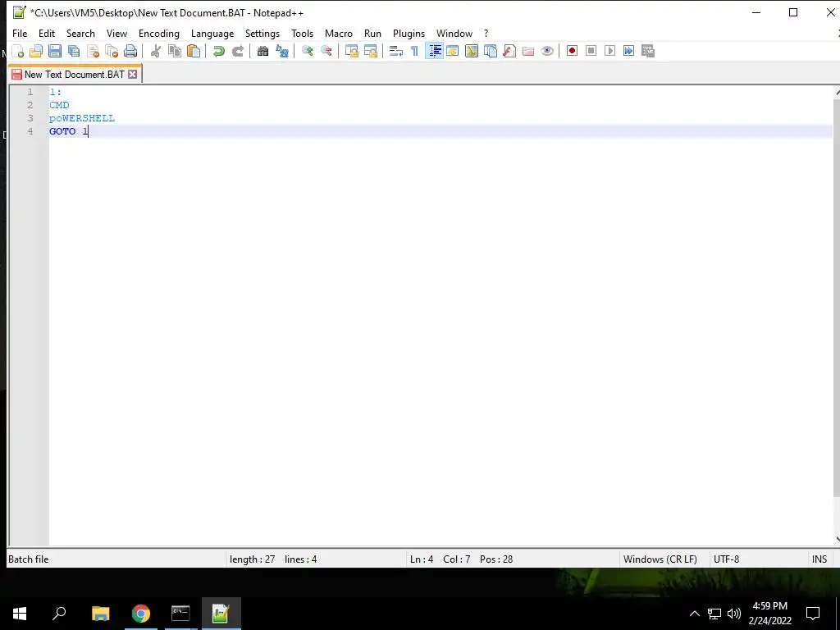This screenshot has width=840, height=630.
Task: Print the document using printer icon
Action: 130,51
